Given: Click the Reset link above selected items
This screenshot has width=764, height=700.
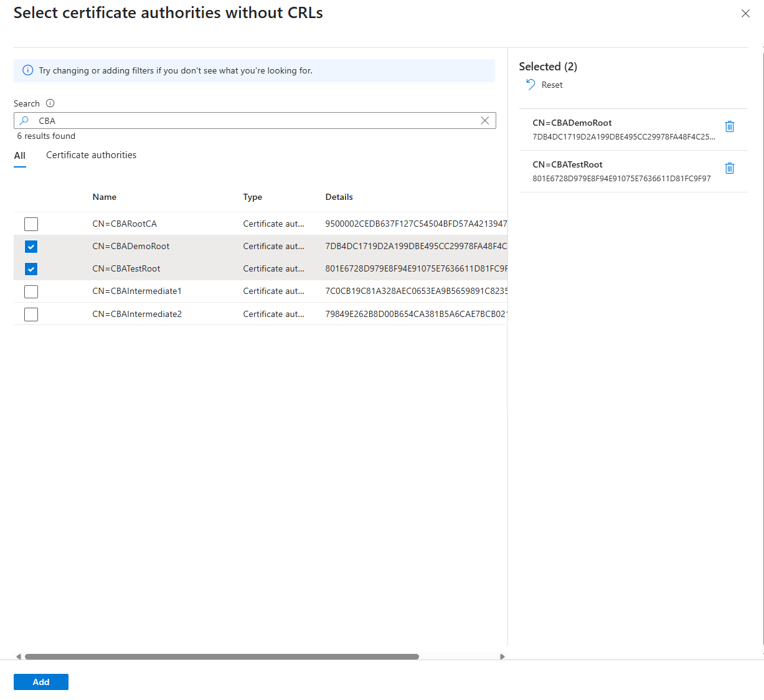Looking at the screenshot, I should (551, 84).
